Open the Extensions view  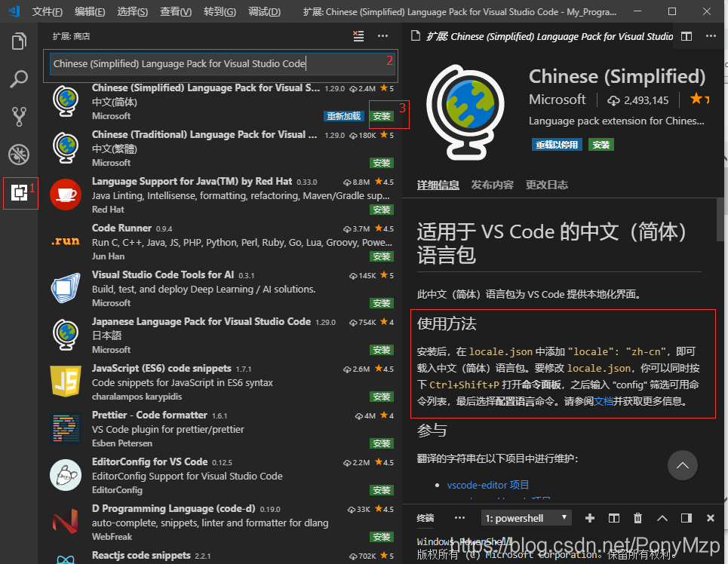click(x=19, y=192)
